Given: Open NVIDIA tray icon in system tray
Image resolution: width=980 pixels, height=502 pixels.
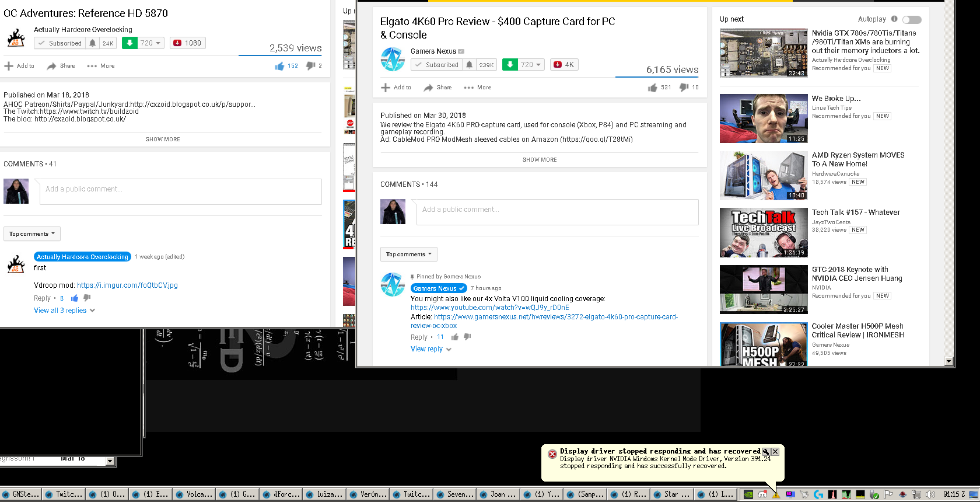Looking at the screenshot, I should tap(748, 494).
